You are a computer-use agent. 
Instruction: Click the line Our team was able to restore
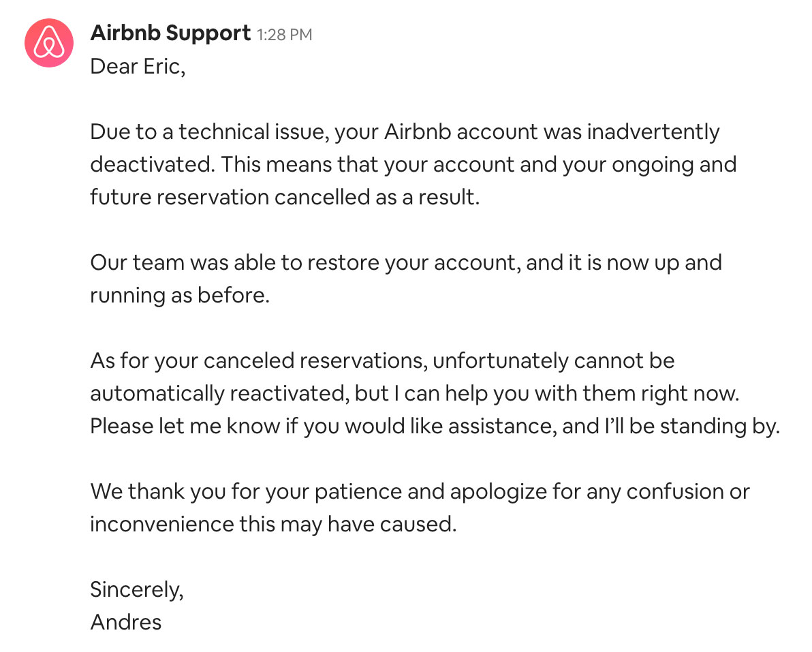point(406,263)
